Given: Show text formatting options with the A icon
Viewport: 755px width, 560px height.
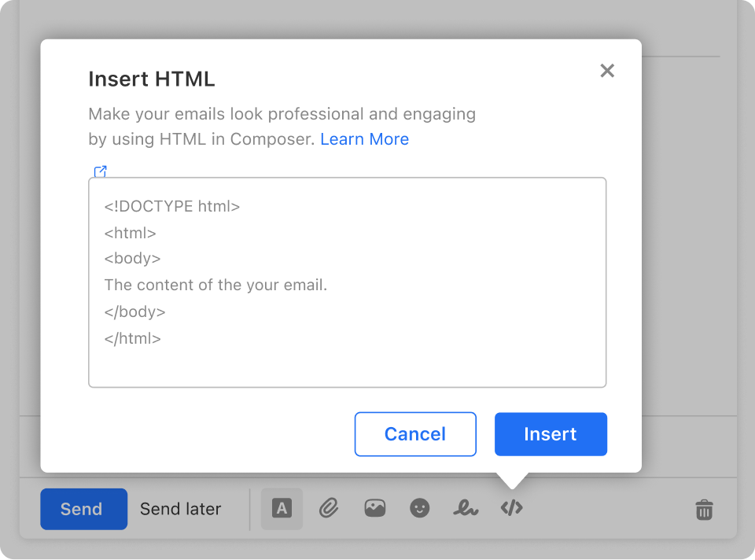Looking at the screenshot, I should (x=282, y=508).
